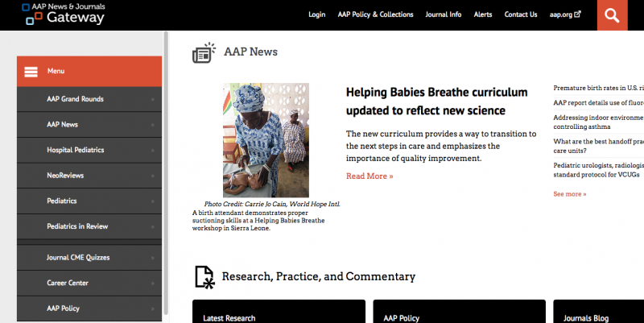The image size is (644, 323).
Task: Click the See more news link
Action: click(570, 194)
